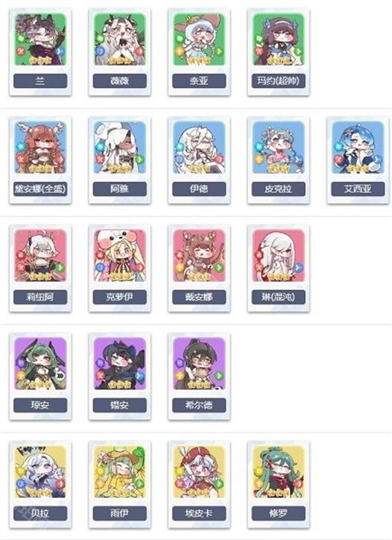The height and width of the screenshot is (540, 392).
Task: Open the 艾西亚 name label
Action: click(358, 189)
